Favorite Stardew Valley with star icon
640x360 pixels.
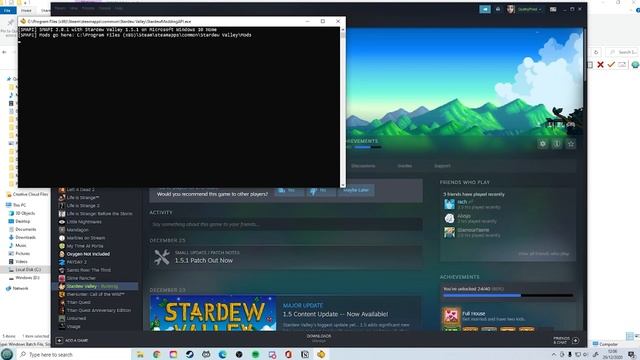pyautogui.click(x=571, y=144)
